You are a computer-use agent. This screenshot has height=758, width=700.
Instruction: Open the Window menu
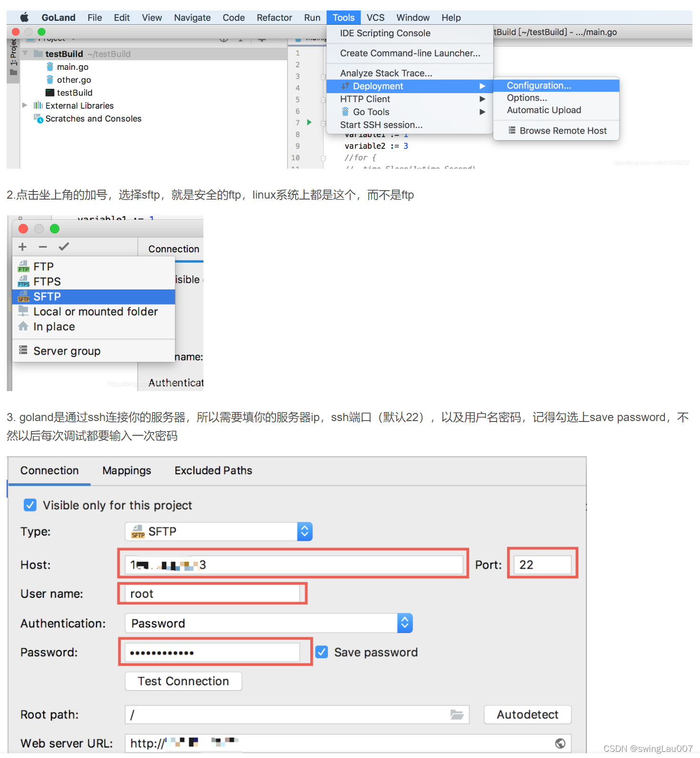pyautogui.click(x=413, y=18)
